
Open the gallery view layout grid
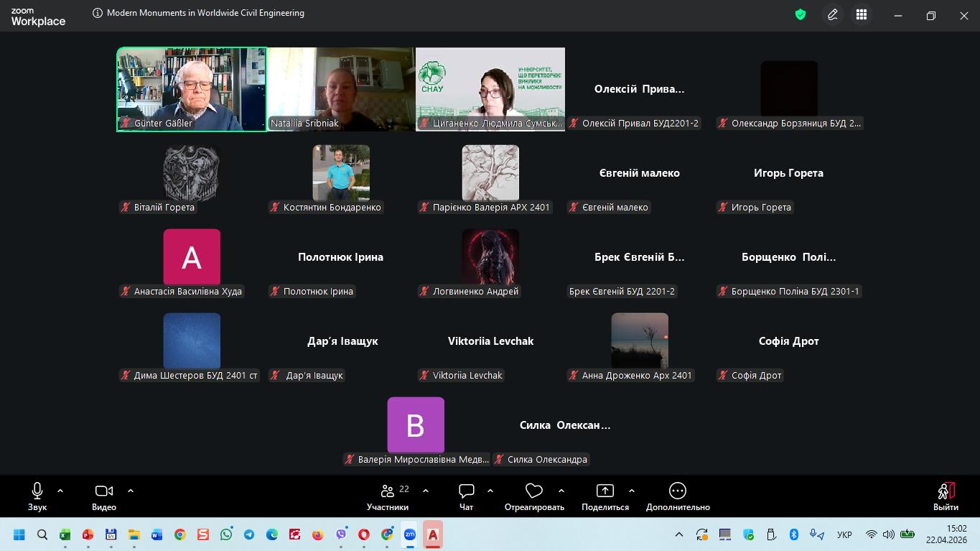tap(862, 14)
